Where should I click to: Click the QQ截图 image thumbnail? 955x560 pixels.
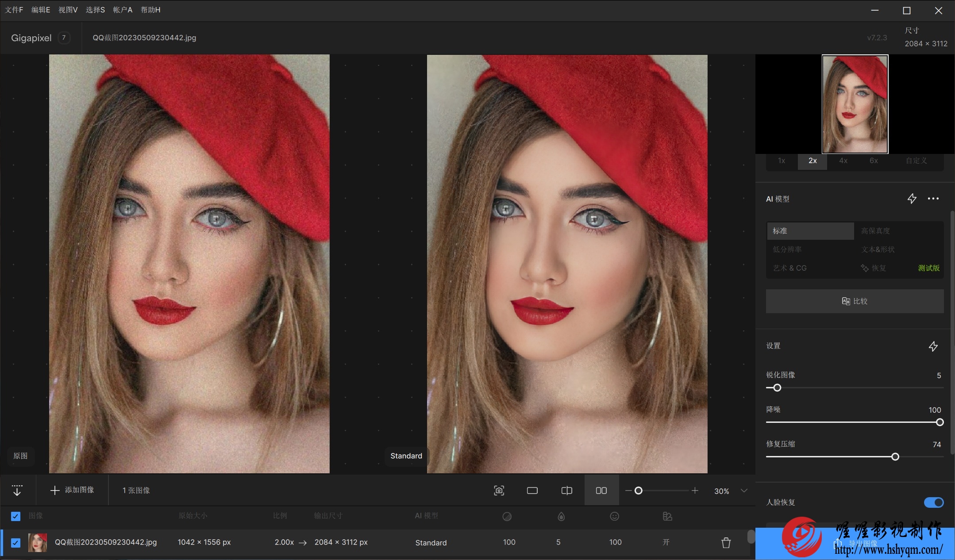[x=38, y=542]
